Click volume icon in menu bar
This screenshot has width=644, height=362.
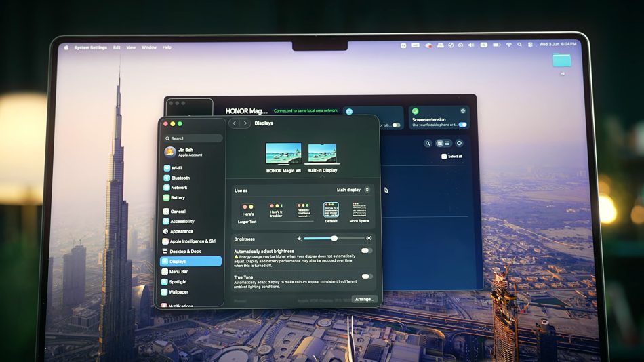(x=471, y=45)
